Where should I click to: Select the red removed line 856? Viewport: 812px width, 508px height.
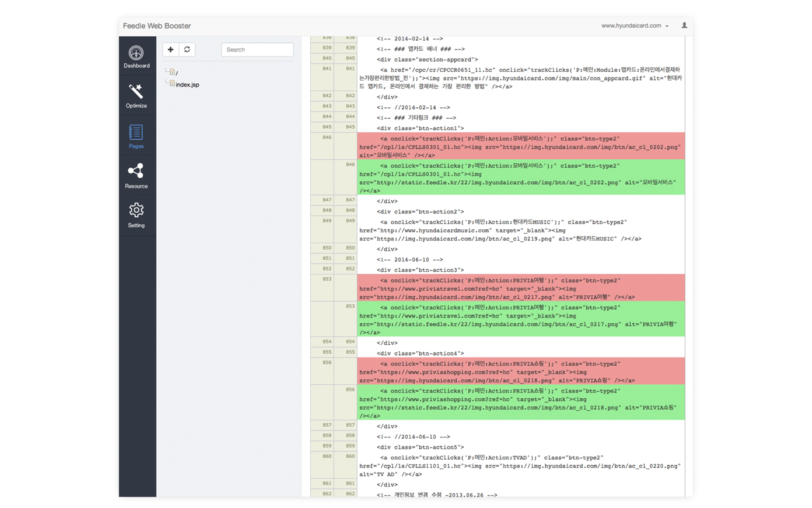[x=520, y=372]
